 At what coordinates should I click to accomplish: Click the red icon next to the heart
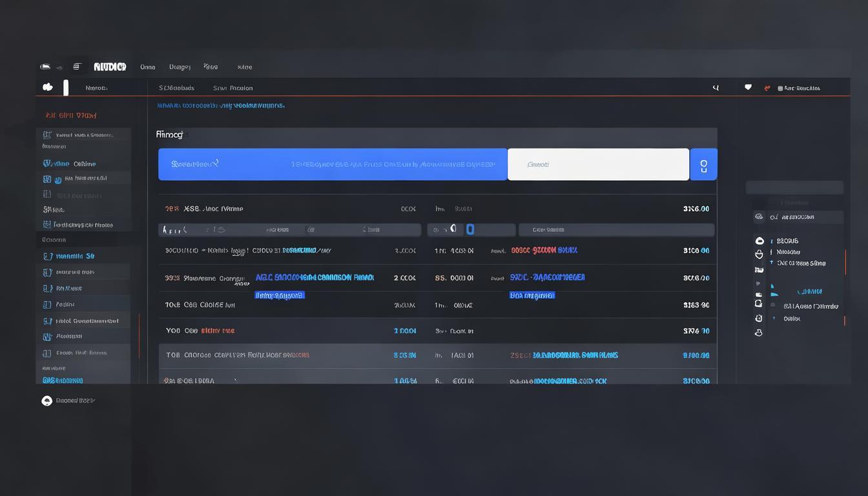click(x=767, y=88)
